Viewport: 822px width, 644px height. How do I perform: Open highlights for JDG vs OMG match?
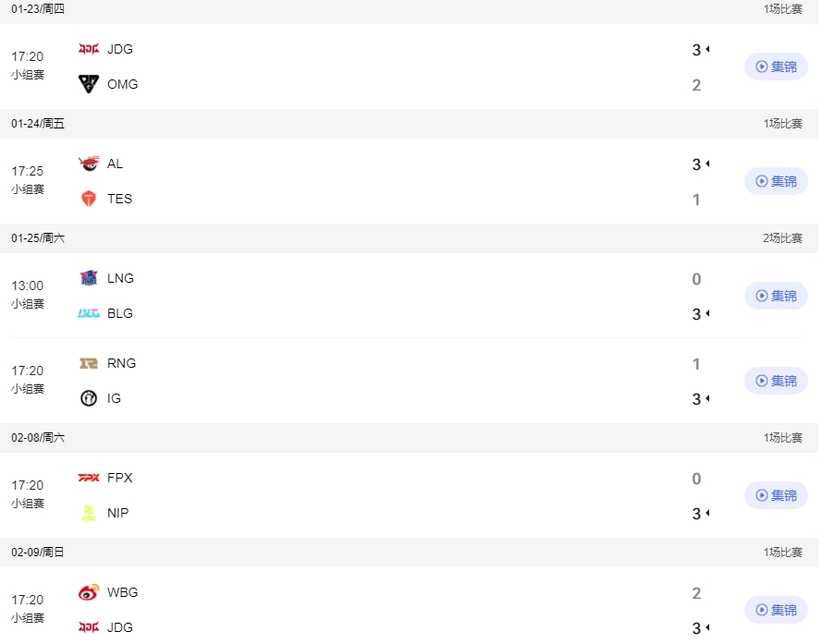coord(776,67)
